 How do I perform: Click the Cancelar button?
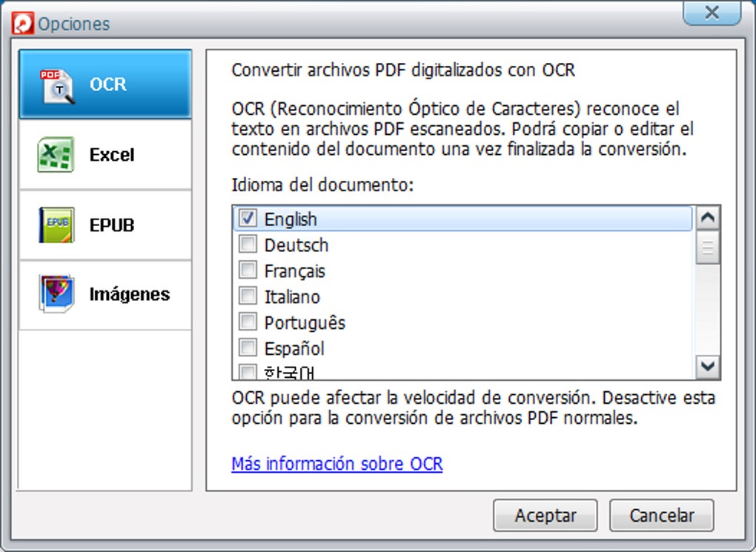click(661, 516)
